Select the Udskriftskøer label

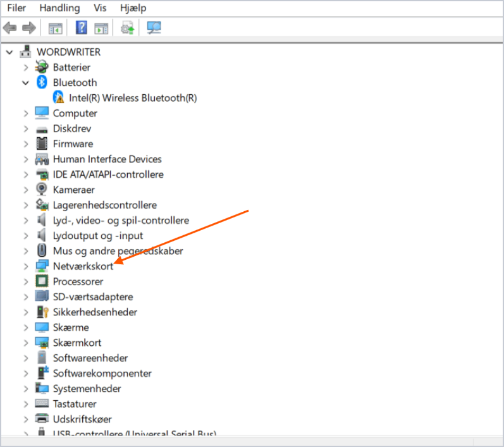pos(82,419)
